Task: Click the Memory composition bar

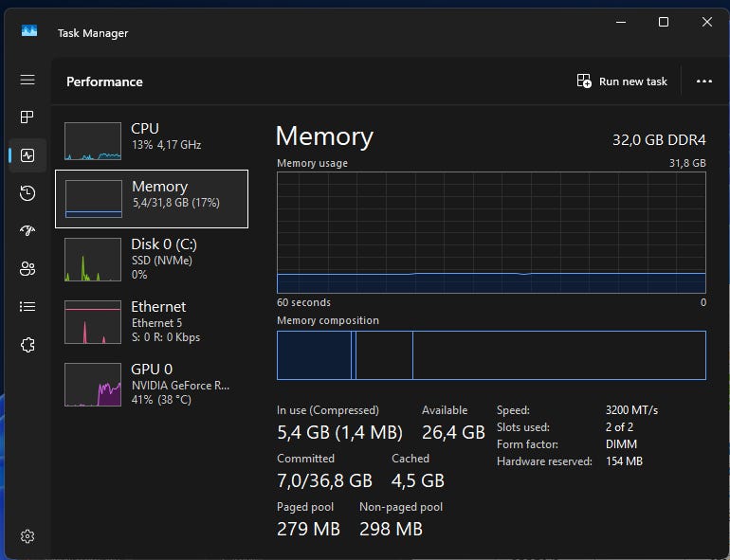Action: pyautogui.click(x=491, y=355)
